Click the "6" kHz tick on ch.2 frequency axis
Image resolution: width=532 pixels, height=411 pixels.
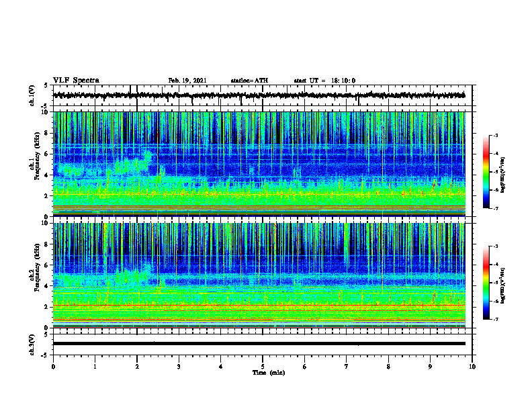(47, 265)
